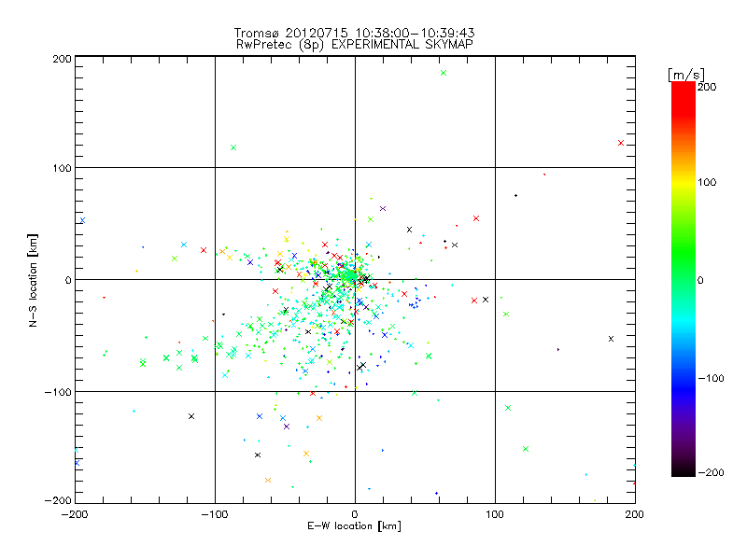The image size is (747, 560).
Task: Click the x-axis tick label '-100'
Action: click(215, 514)
